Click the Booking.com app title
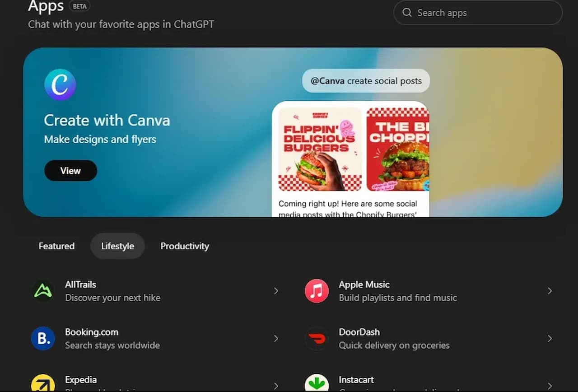Image resolution: width=578 pixels, height=392 pixels. pyautogui.click(x=92, y=332)
